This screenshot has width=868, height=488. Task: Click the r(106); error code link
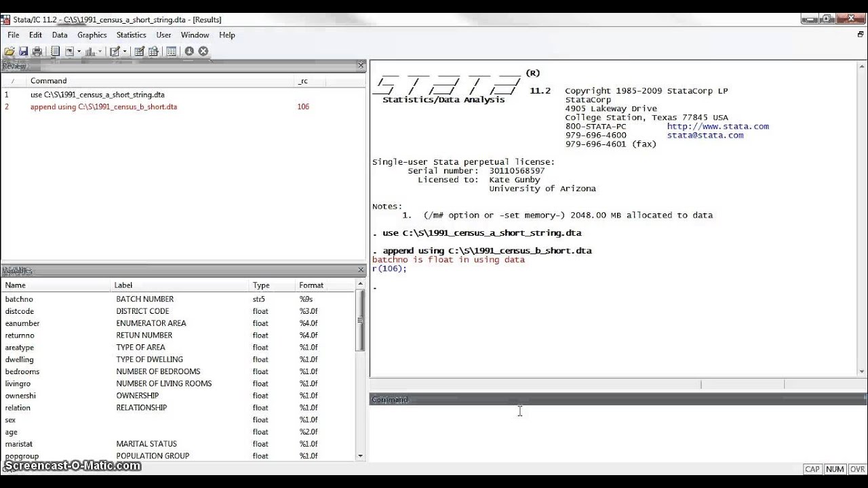tap(389, 268)
